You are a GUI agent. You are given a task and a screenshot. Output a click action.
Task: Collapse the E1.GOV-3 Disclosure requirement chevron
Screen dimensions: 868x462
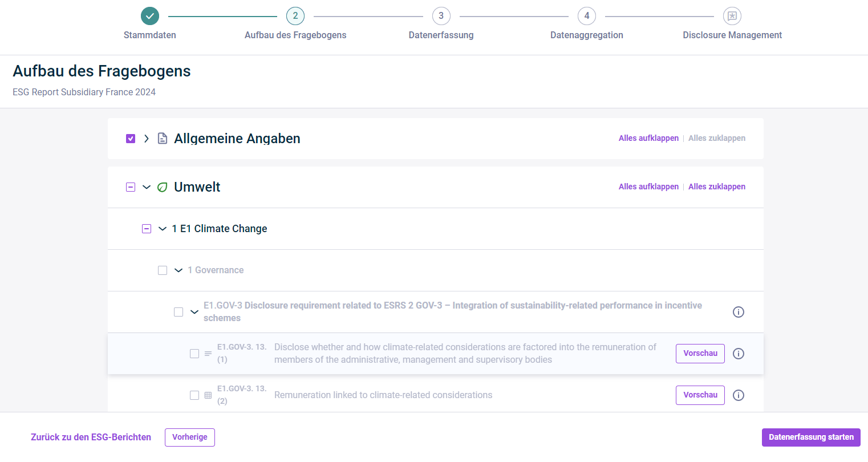click(194, 312)
